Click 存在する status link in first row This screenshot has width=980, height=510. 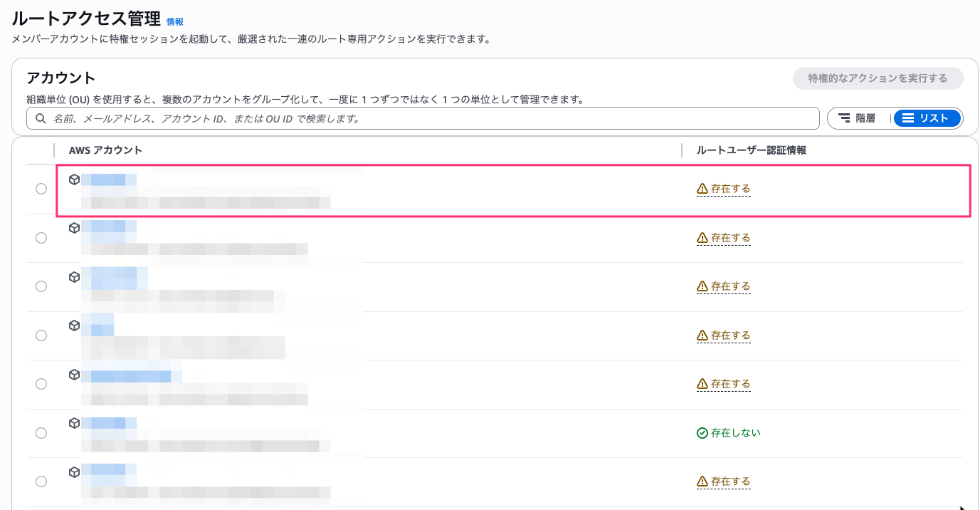coord(730,189)
